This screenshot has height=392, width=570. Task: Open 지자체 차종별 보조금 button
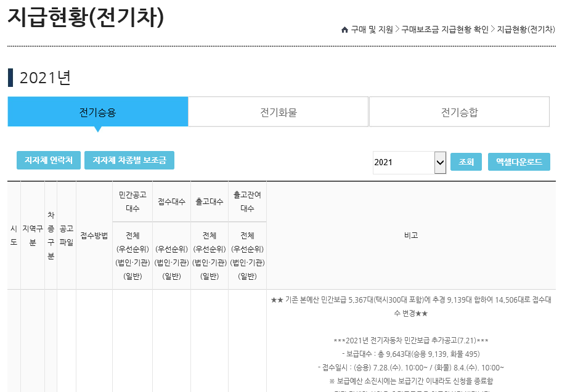129,160
